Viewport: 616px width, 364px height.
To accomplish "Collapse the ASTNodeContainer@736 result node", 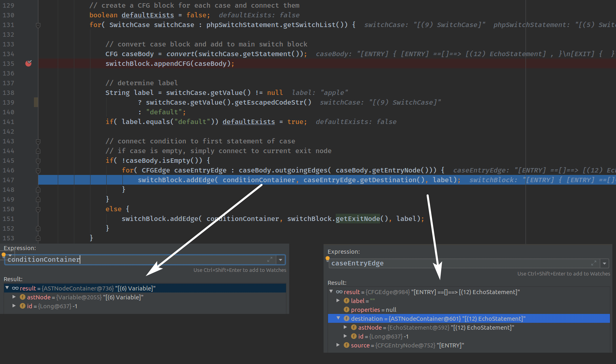I will pyautogui.click(x=7, y=288).
